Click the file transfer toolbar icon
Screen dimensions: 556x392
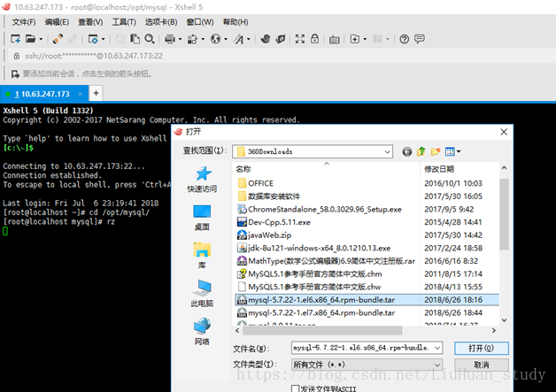(192, 39)
